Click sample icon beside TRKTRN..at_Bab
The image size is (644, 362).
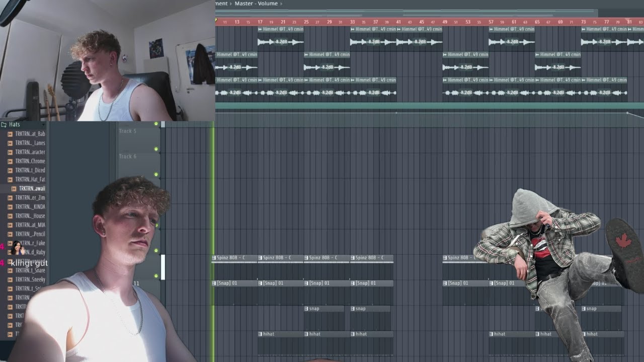pyautogui.click(x=10, y=134)
